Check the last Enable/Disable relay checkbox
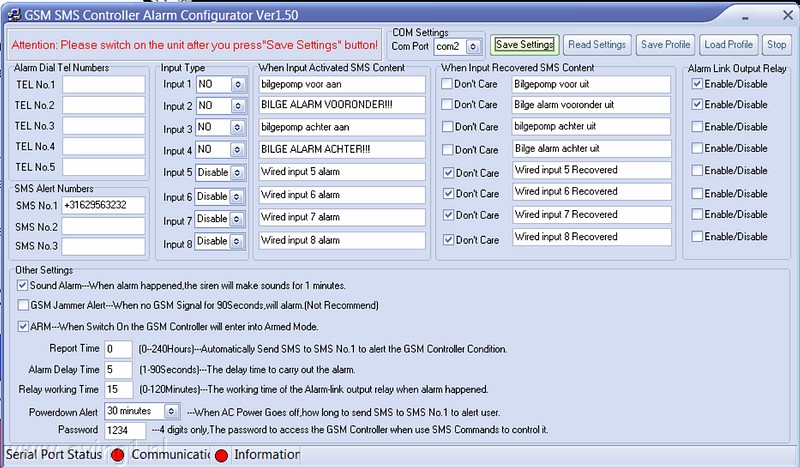 click(x=697, y=237)
